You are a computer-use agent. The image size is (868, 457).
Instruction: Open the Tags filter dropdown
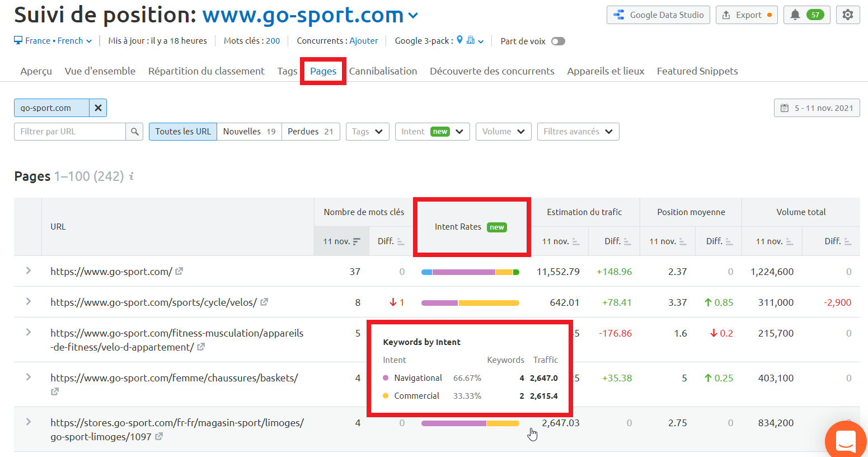point(367,132)
